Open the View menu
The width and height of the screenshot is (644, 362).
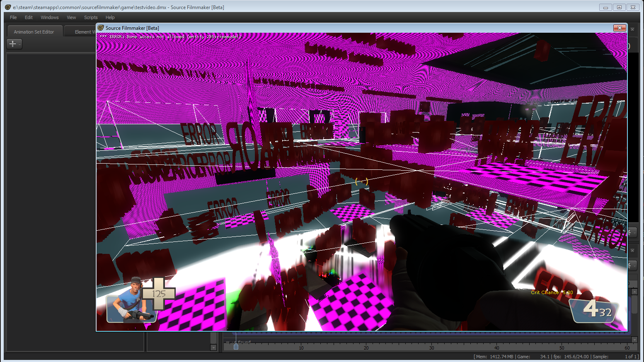(x=71, y=17)
